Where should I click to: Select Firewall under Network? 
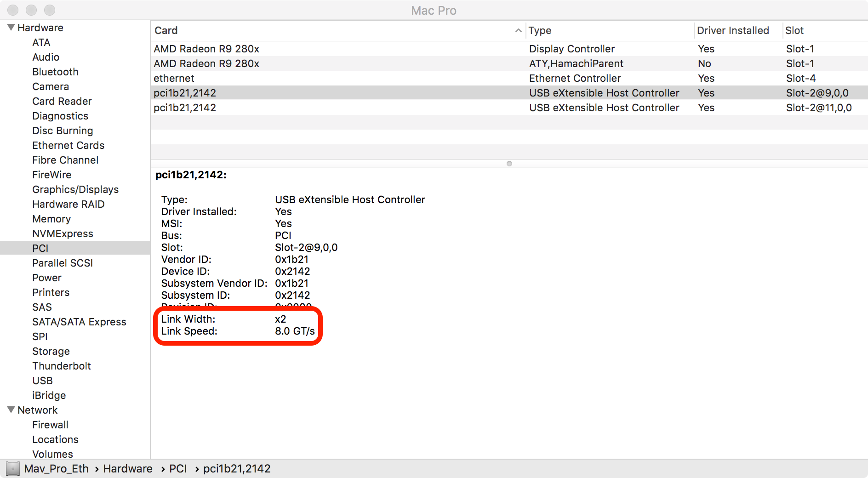(50, 425)
